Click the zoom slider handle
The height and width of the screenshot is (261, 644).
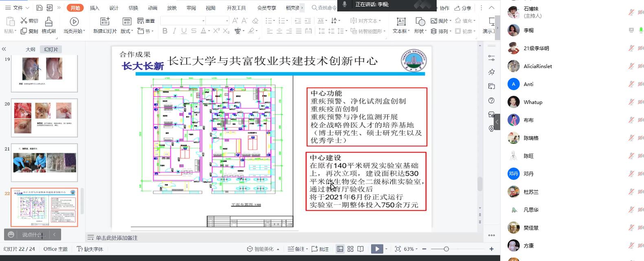coord(446,249)
